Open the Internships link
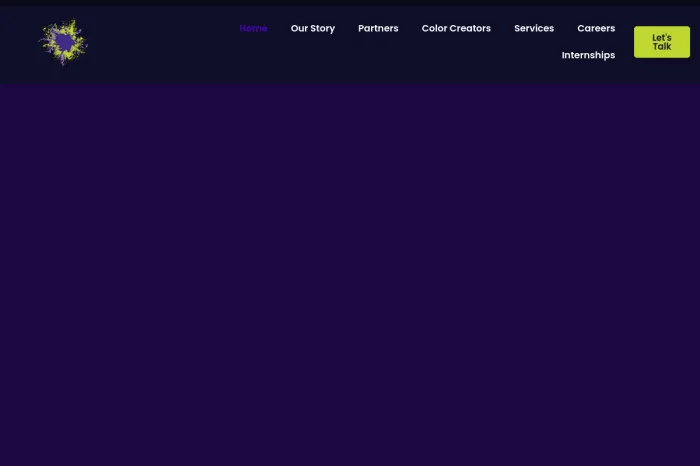The height and width of the screenshot is (466, 700). pyautogui.click(x=588, y=55)
